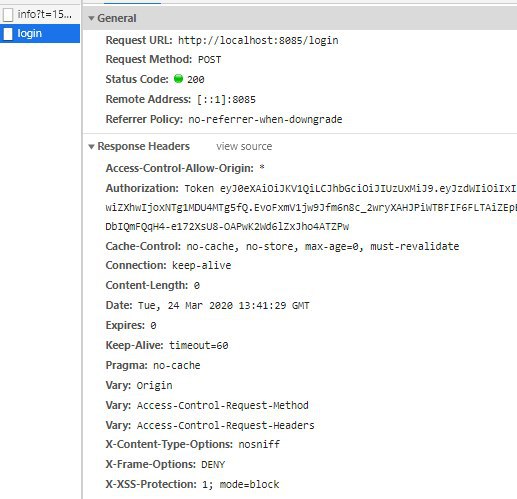The width and height of the screenshot is (517, 499).
Task: Click the General section heading text
Action: pos(117,18)
